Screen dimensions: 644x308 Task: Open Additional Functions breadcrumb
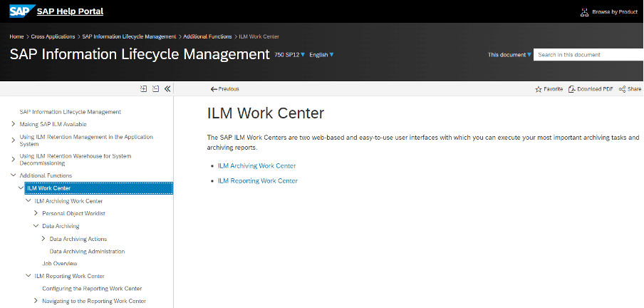pos(207,36)
